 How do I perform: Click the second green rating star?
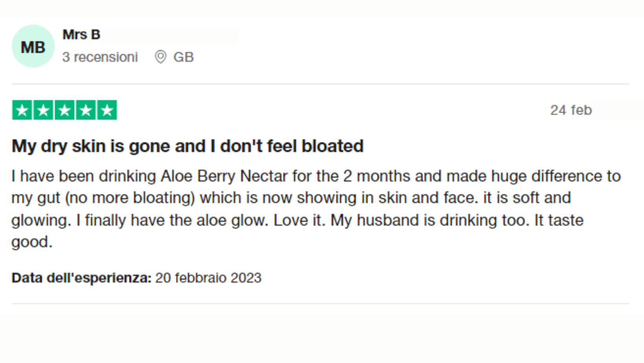[43, 110]
